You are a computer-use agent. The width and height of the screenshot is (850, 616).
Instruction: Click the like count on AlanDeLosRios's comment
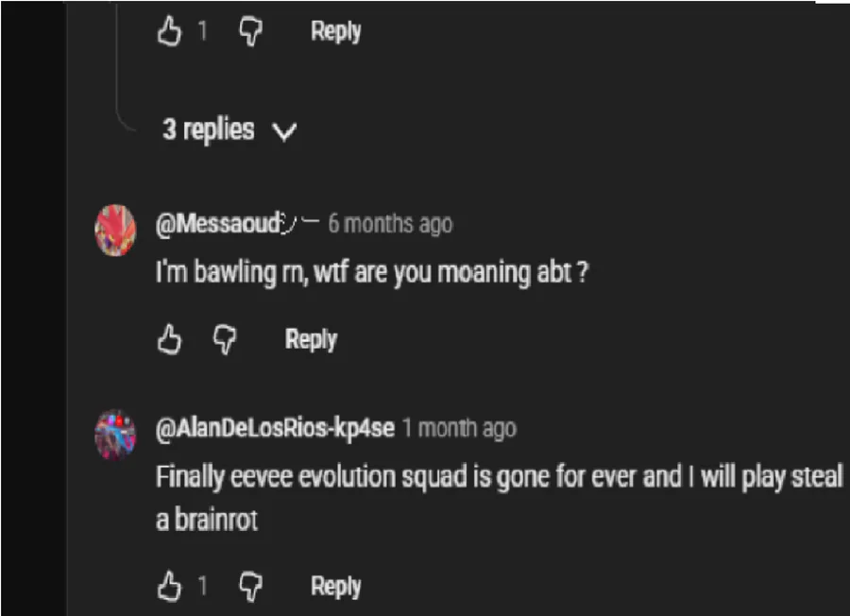[x=202, y=587]
